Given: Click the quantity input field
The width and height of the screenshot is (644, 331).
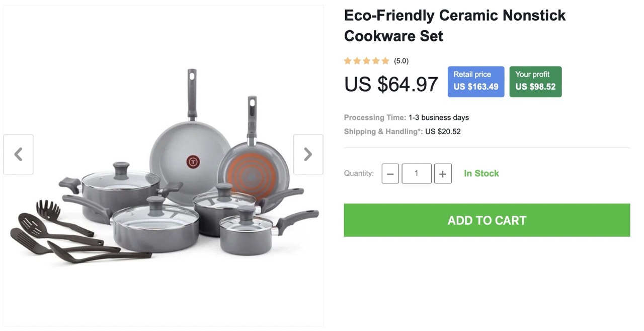Looking at the screenshot, I should click(416, 173).
